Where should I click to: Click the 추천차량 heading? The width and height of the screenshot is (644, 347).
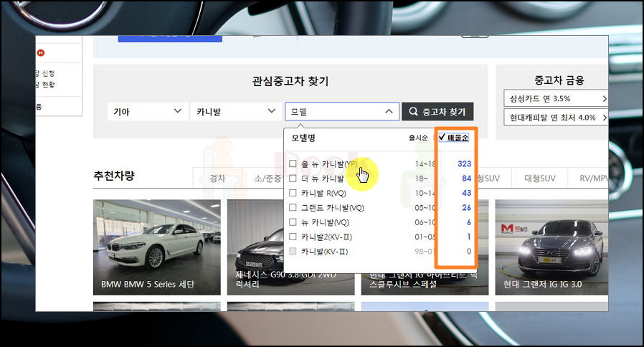click(x=114, y=176)
